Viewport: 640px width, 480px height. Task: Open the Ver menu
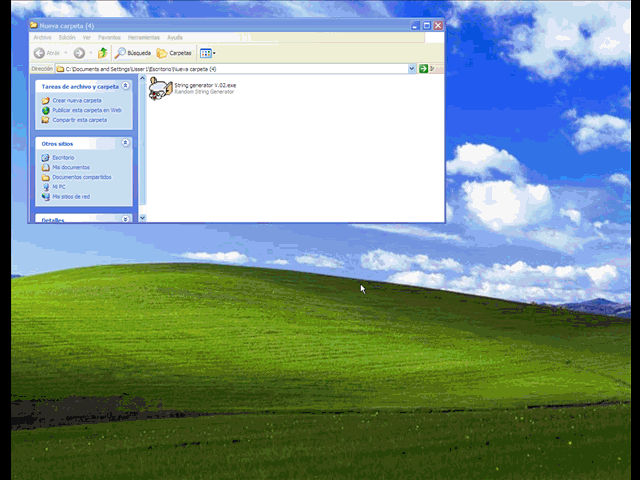(x=87, y=38)
